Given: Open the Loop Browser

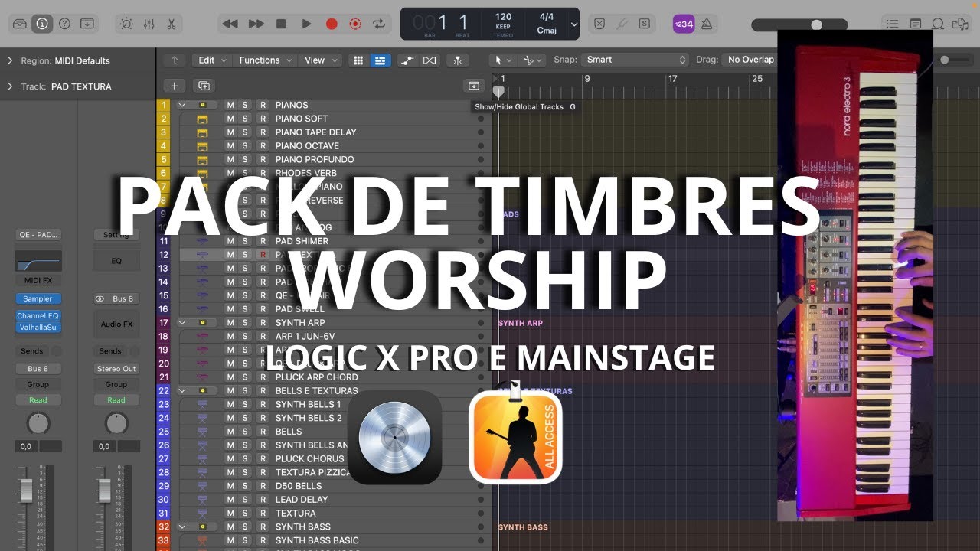Looking at the screenshot, I should [937, 24].
